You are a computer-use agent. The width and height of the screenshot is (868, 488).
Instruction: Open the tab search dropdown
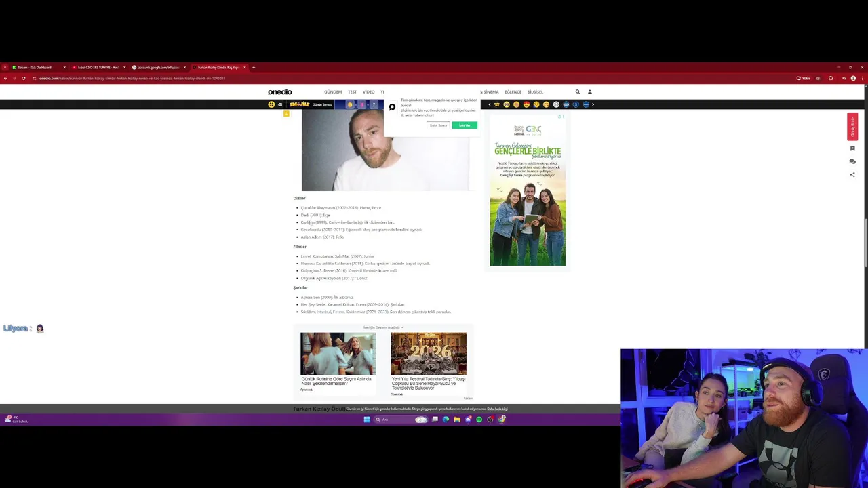click(x=5, y=67)
